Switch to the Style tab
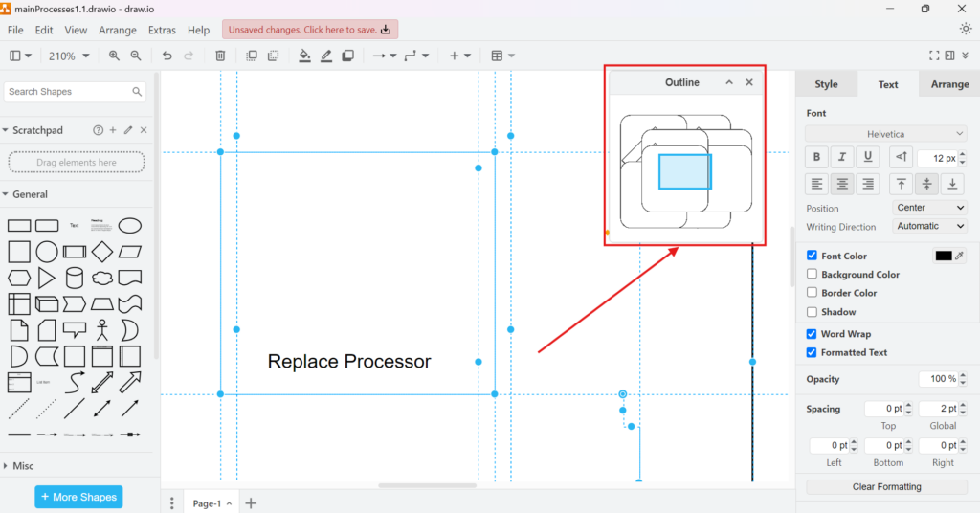980x513 pixels. (826, 83)
